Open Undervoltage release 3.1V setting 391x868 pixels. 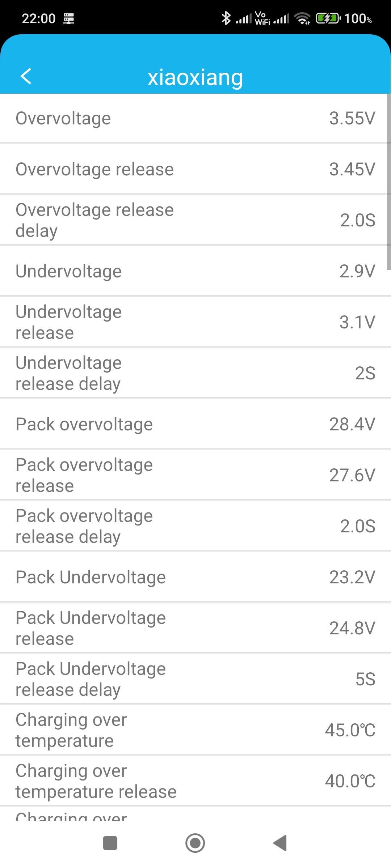[x=195, y=322]
